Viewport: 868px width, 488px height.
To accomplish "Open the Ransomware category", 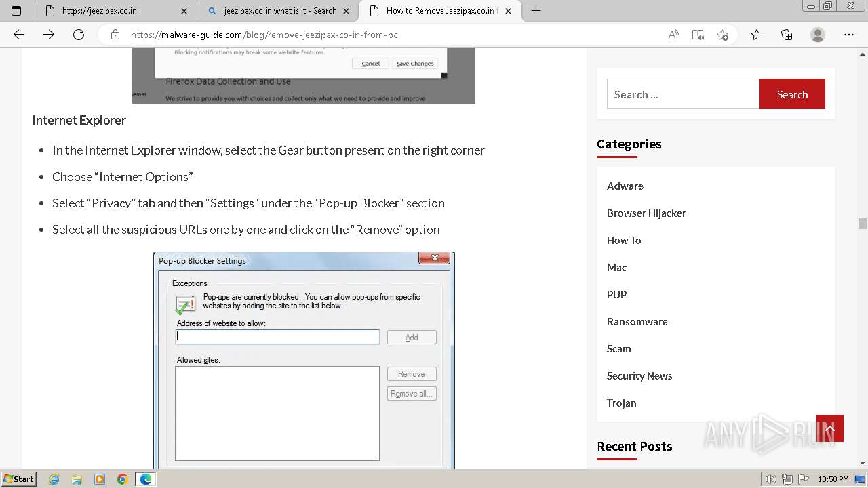I will pos(637,321).
